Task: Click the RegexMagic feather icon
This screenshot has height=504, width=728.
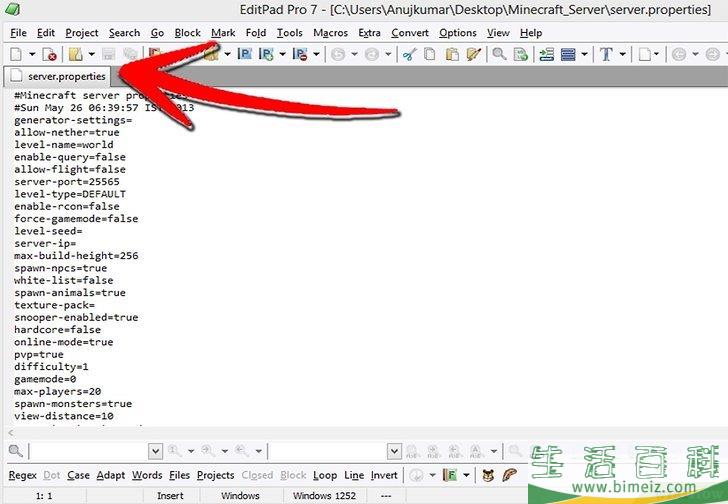Action: 510,475
